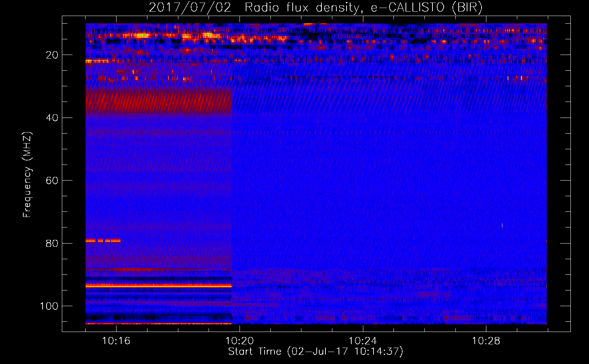Viewport: 589px width, 364px height.
Task: Click the 100 MHz frequency tick label
Action: [49, 306]
